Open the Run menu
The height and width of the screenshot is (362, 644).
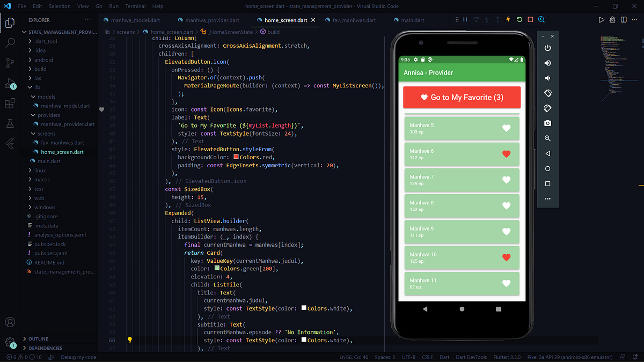pyautogui.click(x=113, y=6)
